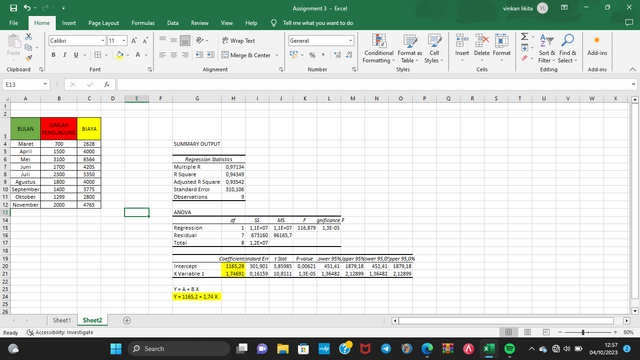
Task: Decrease the indent
Action: 199,55
